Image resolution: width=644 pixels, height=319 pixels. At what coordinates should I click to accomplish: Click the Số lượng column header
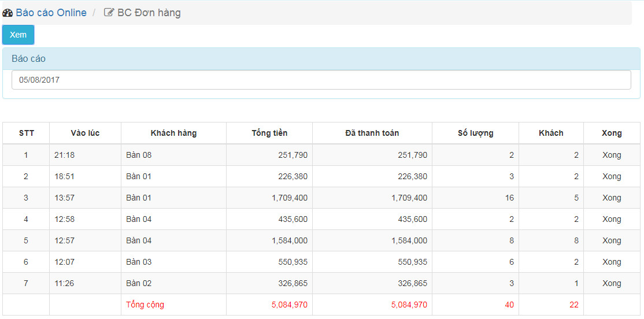(476, 133)
